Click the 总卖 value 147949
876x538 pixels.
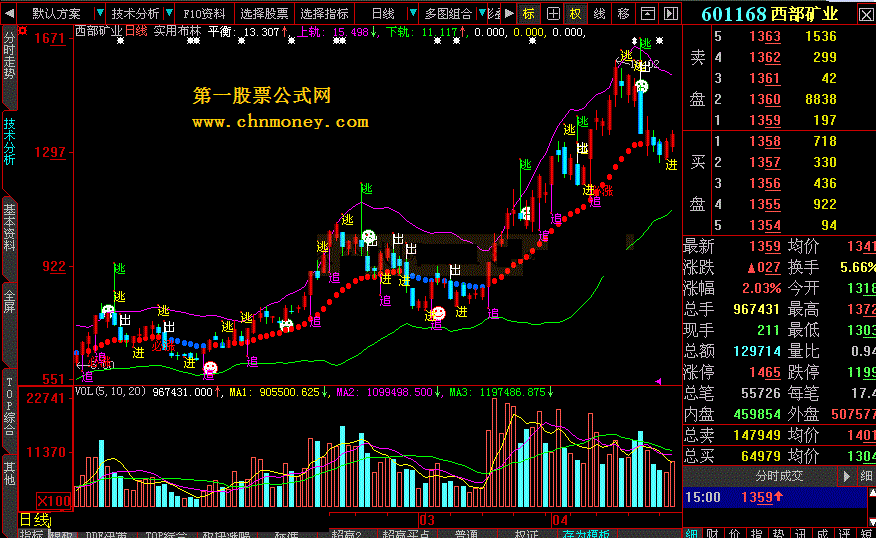pos(757,435)
